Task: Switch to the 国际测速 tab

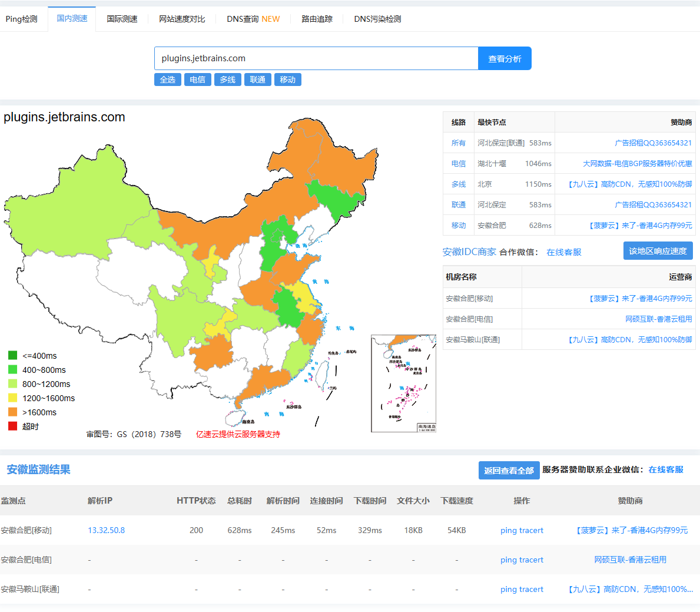Action: 122,19
